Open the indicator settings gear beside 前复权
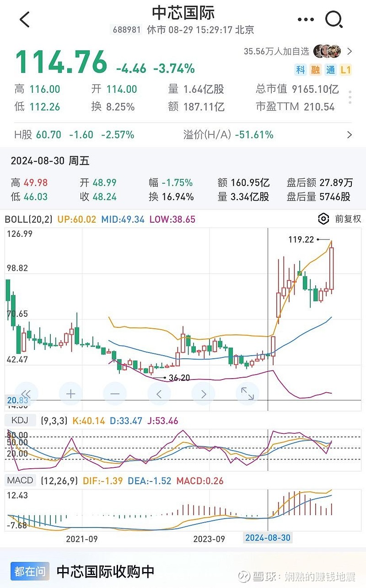The image size is (366, 588). [x=323, y=219]
